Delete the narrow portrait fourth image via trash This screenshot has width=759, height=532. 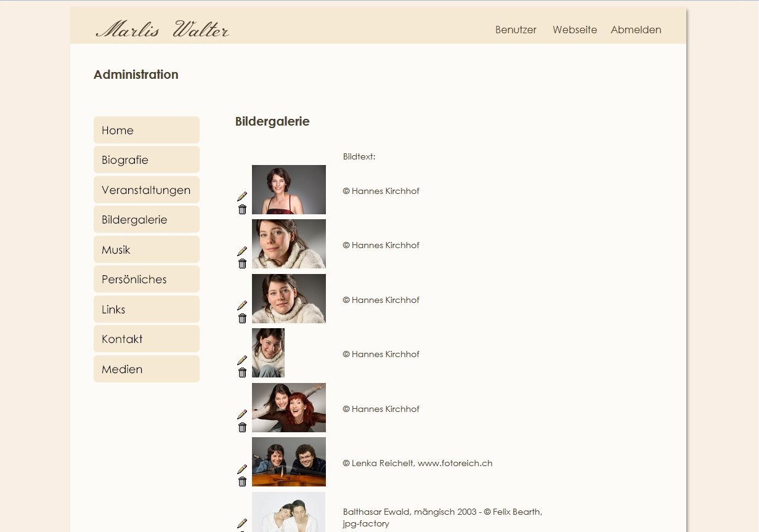point(242,373)
